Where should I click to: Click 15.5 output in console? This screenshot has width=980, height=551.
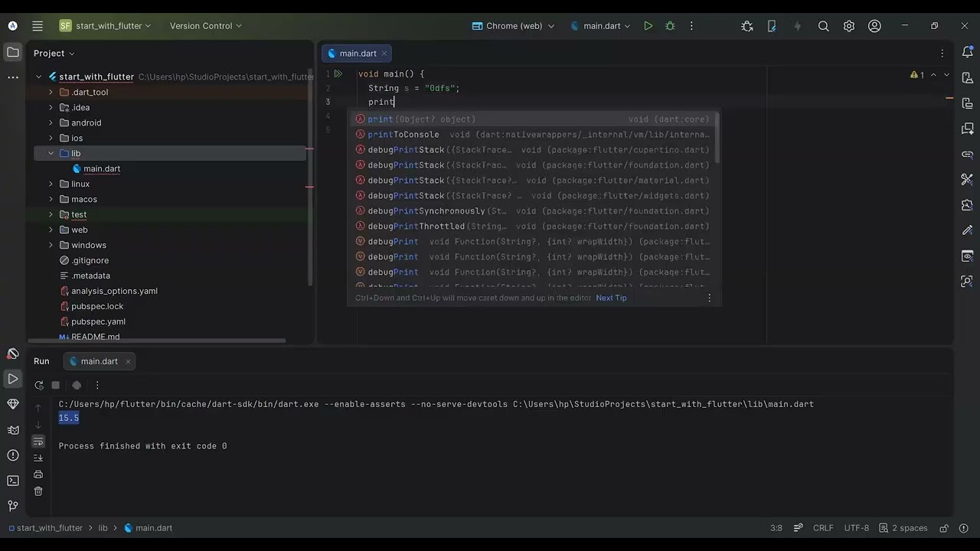pyautogui.click(x=69, y=418)
